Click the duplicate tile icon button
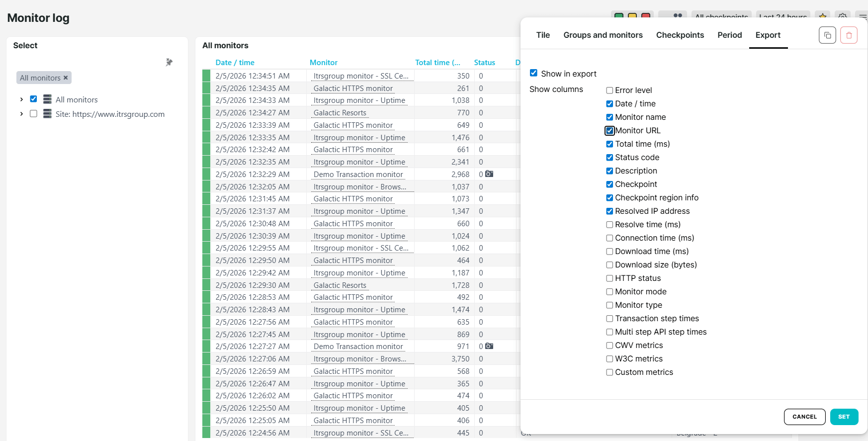The image size is (868, 441). click(827, 35)
